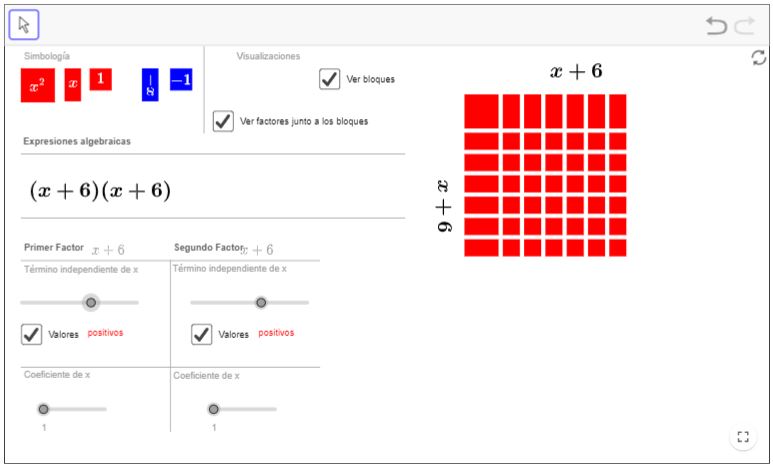Click the red x² symbol block
773x469 pixels.
[37, 86]
